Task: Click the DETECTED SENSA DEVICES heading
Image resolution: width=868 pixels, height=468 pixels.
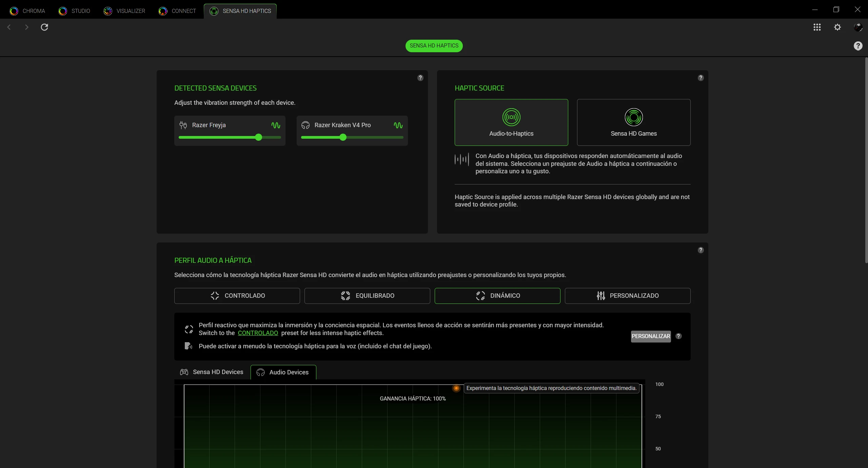Action: pyautogui.click(x=215, y=88)
